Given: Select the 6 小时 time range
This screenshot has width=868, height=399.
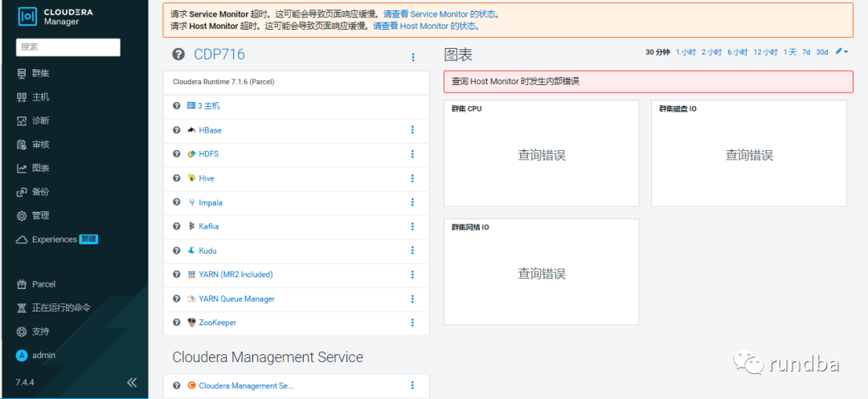Looking at the screenshot, I should tap(737, 52).
